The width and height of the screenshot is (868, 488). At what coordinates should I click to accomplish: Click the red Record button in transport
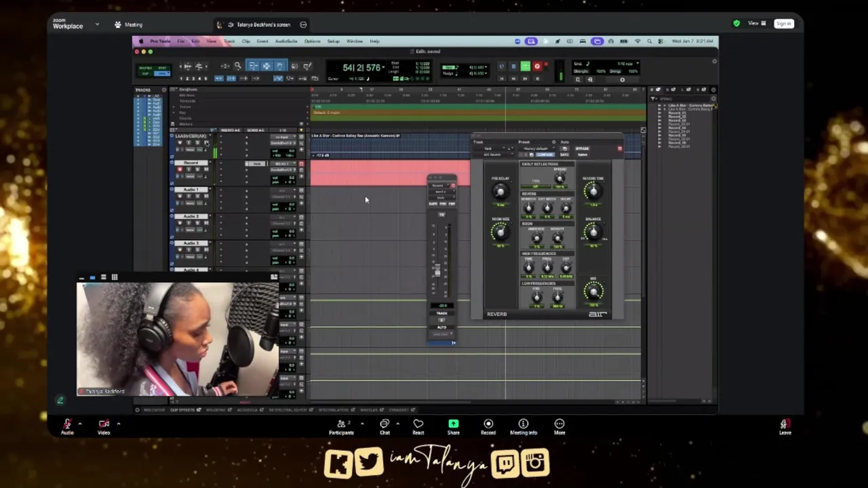pos(537,66)
